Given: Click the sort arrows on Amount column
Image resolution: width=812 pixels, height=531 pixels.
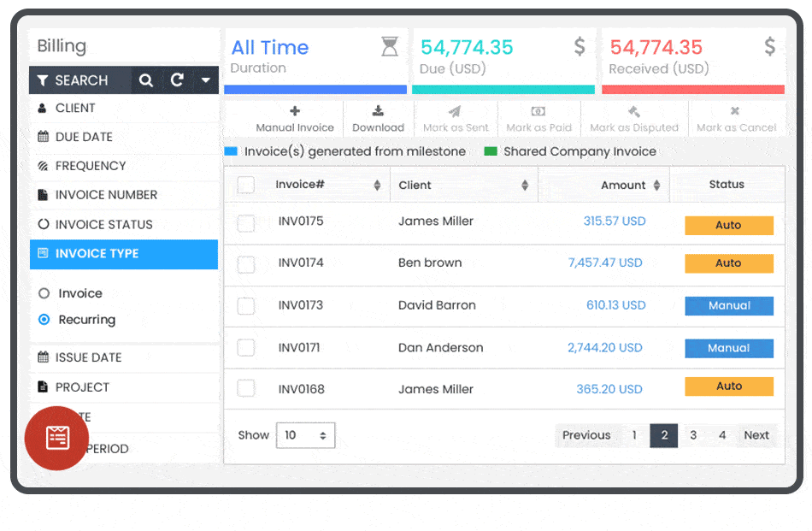Looking at the screenshot, I should [656, 185].
